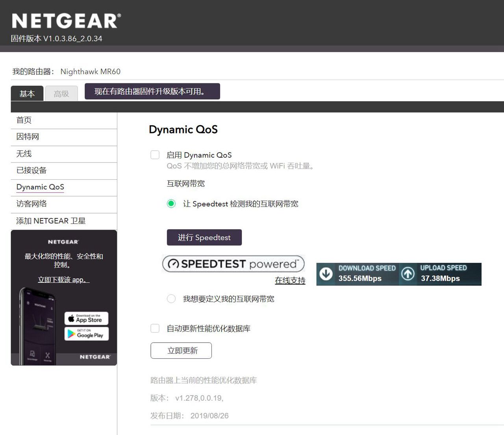Click the 最大化您的性能 ad headline

64,260
